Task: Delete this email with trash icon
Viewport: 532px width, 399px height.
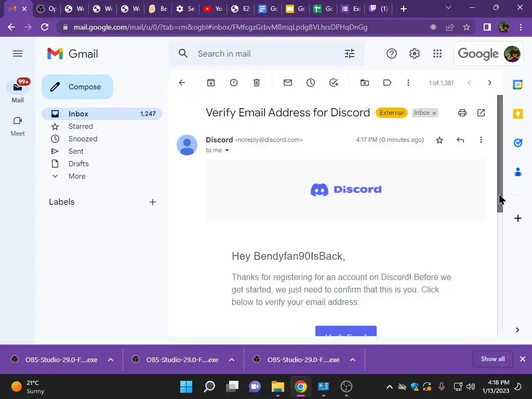Action: click(257, 83)
